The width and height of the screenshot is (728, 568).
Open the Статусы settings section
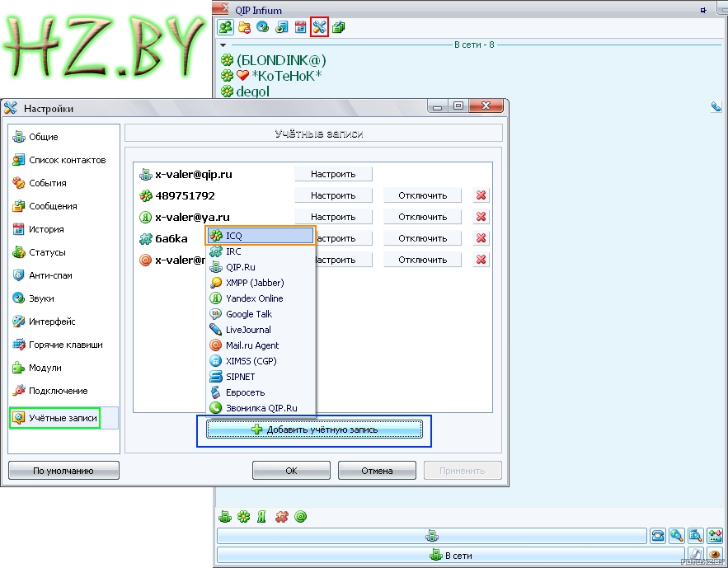click(39, 252)
